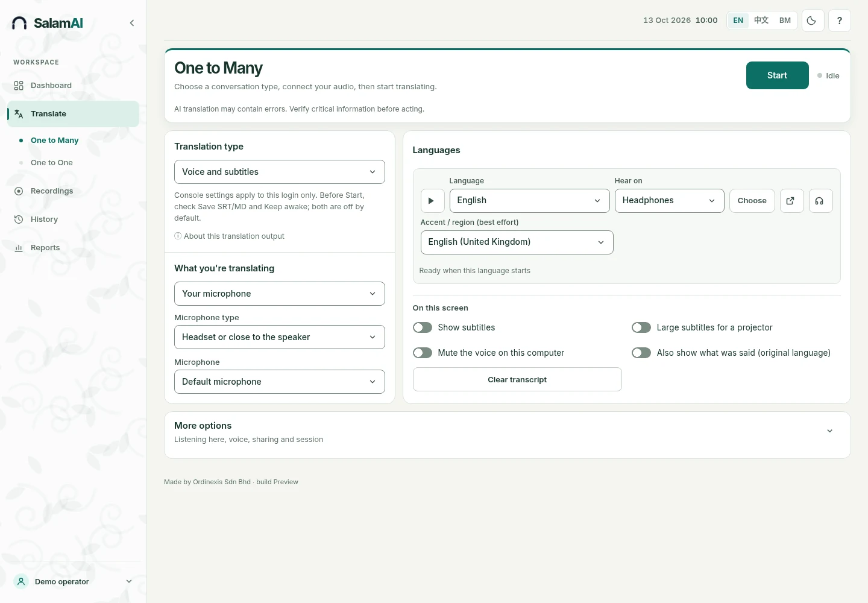The image size is (868, 603).
Task: Open the Your microphone source dropdown
Action: [280, 294]
